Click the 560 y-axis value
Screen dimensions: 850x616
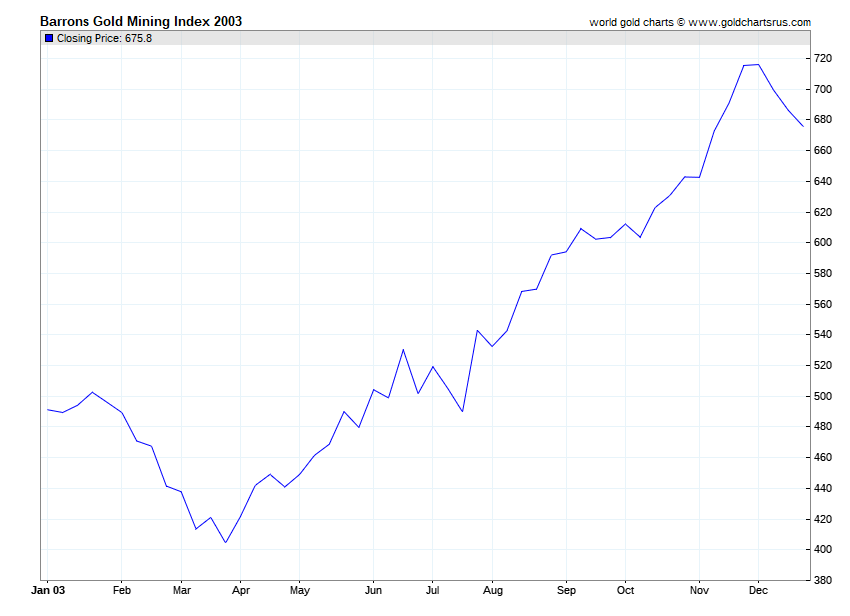point(822,304)
